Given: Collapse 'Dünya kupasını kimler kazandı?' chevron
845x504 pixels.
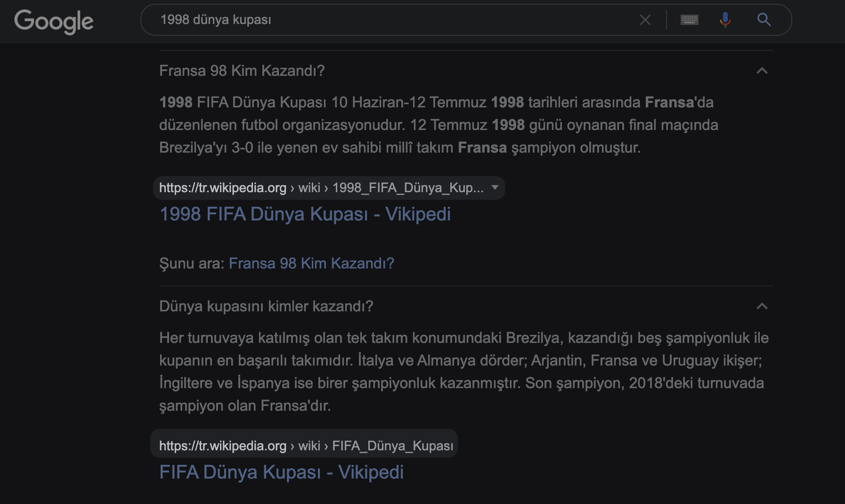Looking at the screenshot, I should pos(762,306).
